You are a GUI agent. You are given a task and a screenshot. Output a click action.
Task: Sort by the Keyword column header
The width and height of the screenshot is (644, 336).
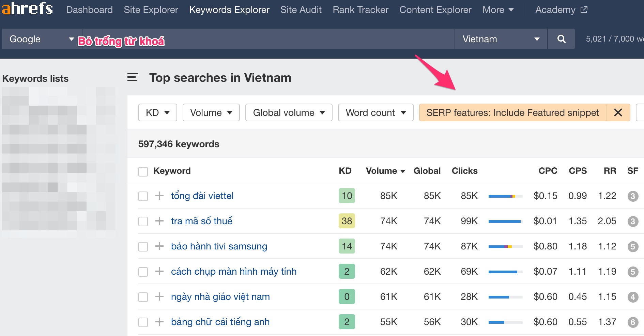(x=172, y=171)
